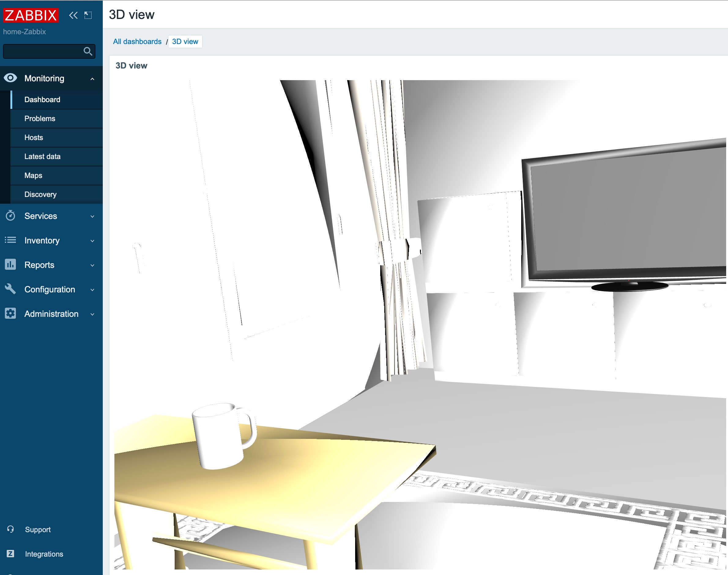
Task: Open the Problems page
Action: click(x=39, y=118)
